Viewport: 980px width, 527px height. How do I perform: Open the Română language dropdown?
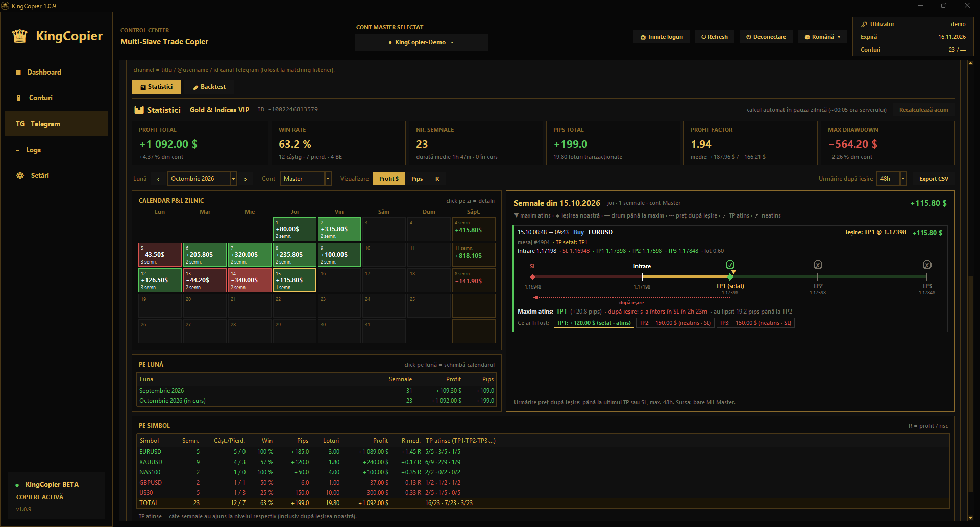(x=822, y=37)
